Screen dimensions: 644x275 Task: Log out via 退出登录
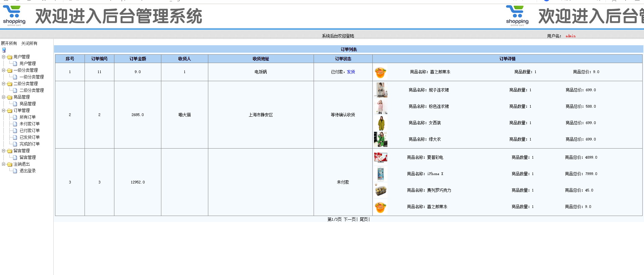pyautogui.click(x=28, y=171)
